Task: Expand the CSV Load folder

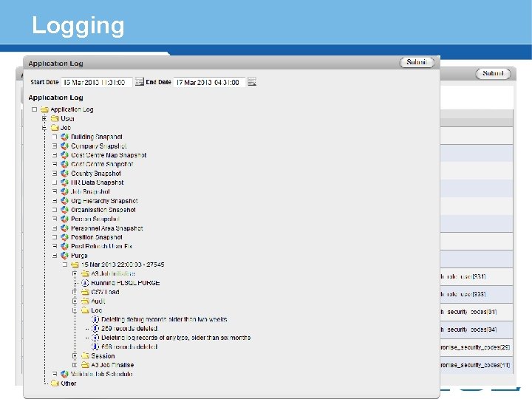Action: click(75, 292)
